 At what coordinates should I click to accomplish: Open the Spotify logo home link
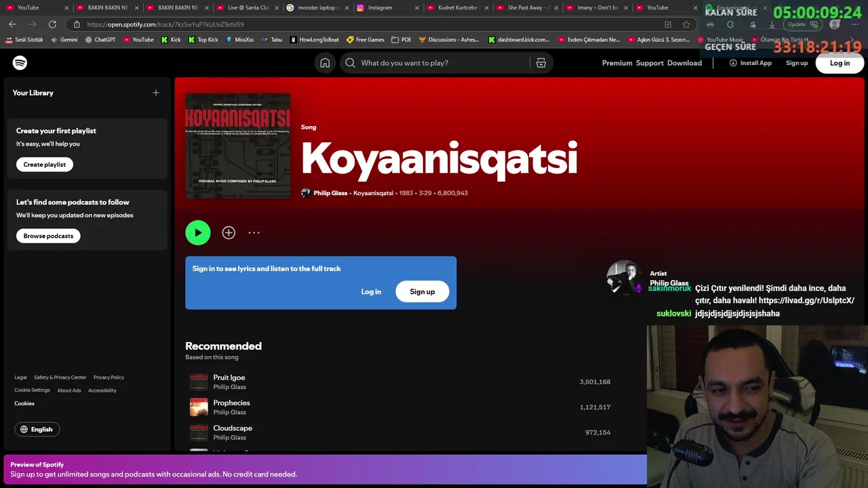(20, 63)
